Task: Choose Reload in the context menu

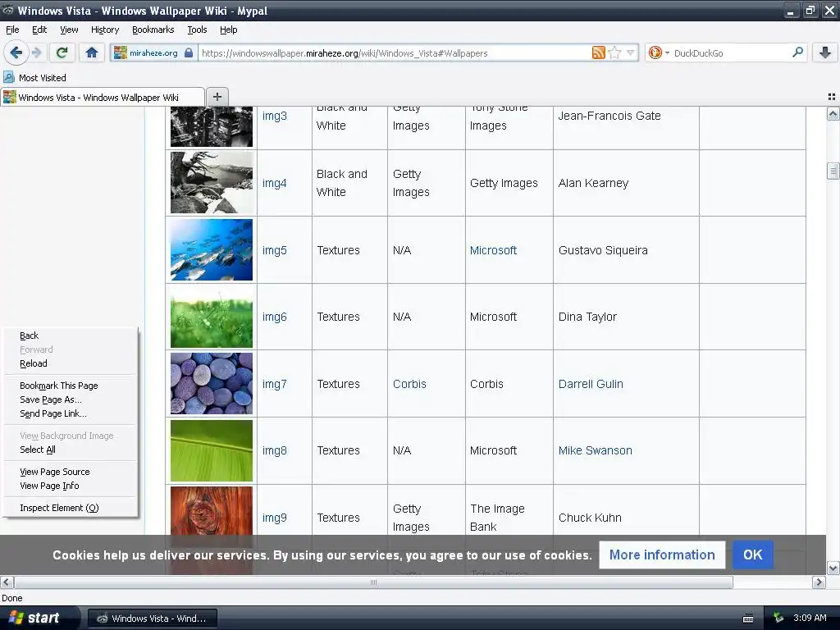Action: pos(71,363)
